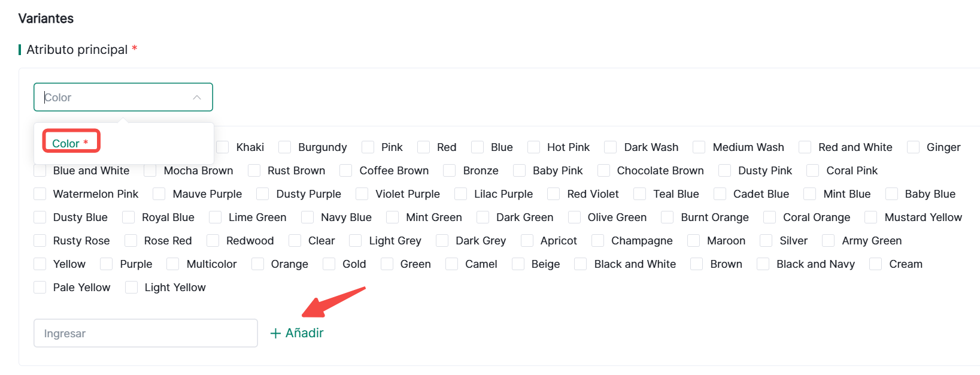Toggle the Light Yellow checkbox
The height and width of the screenshot is (375, 980).
click(132, 288)
